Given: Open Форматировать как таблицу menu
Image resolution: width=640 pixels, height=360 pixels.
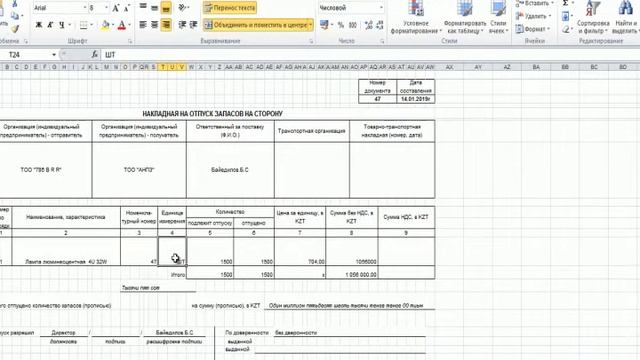Looking at the screenshot, I should (x=465, y=18).
